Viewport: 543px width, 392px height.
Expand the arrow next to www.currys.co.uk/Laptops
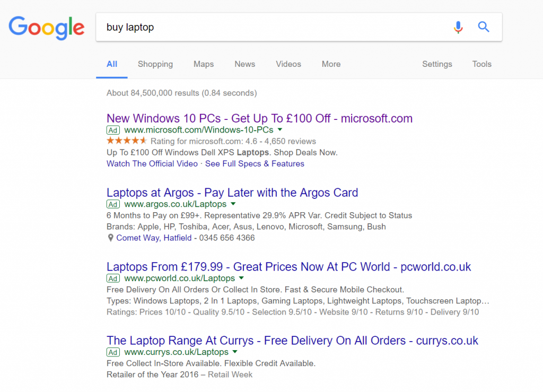coord(235,352)
